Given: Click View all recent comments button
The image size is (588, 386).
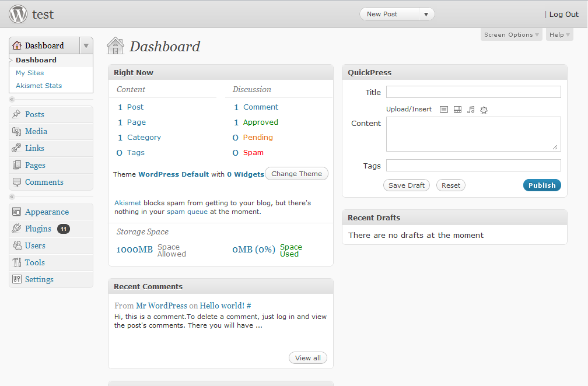Looking at the screenshot, I should pos(308,358).
